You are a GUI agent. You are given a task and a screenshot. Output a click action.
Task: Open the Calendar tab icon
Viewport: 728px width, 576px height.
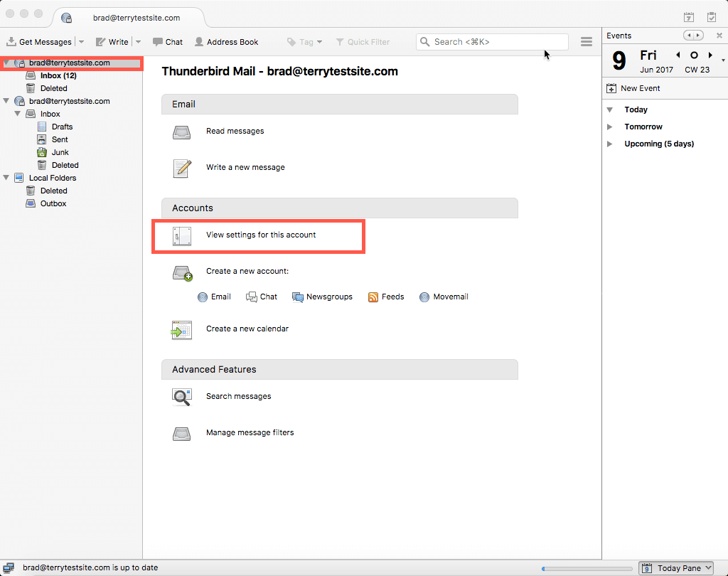click(689, 17)
